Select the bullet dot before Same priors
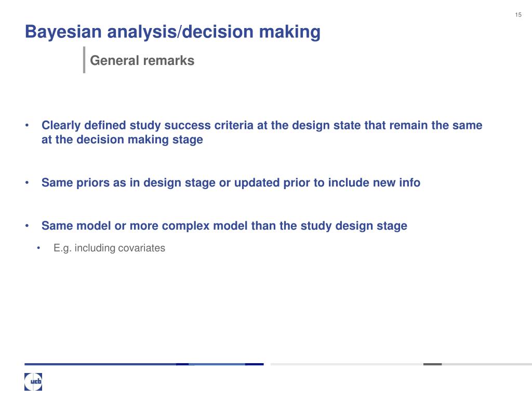This screenshot has width=532, height=399. coord(27,183)
